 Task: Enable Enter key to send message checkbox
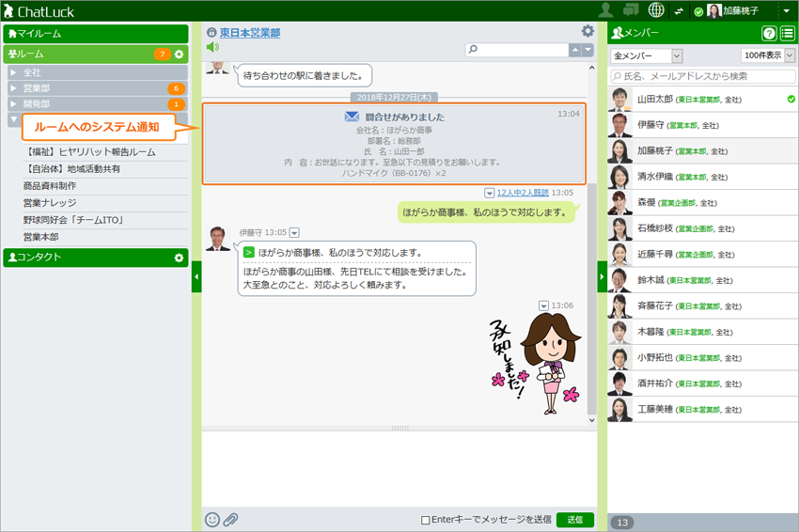tap(426, 520)
